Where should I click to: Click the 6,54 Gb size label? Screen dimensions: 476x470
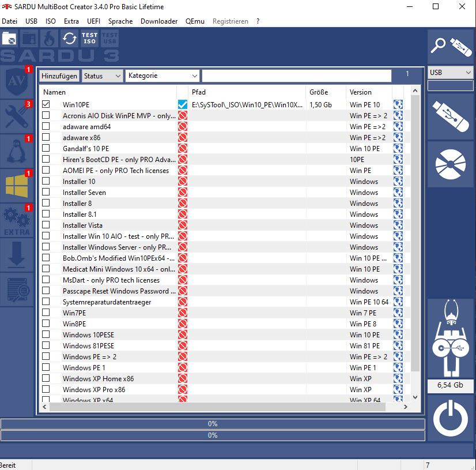(451, 385)
